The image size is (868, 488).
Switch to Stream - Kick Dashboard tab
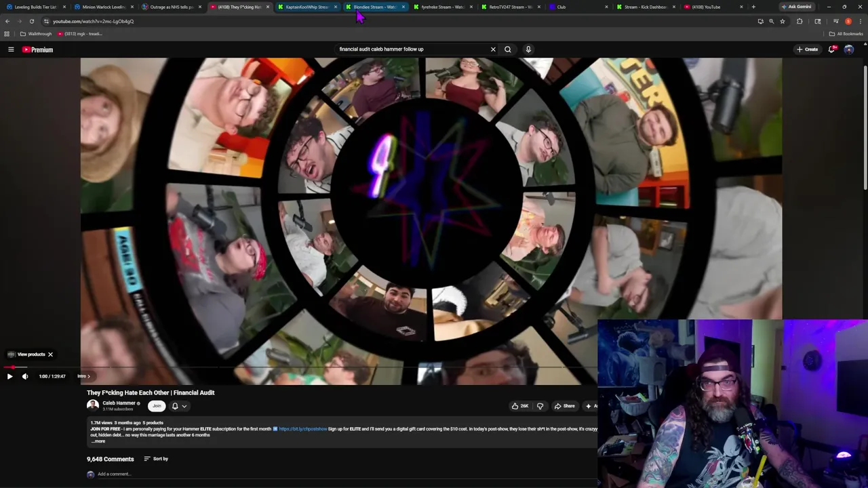pos(646,7)
